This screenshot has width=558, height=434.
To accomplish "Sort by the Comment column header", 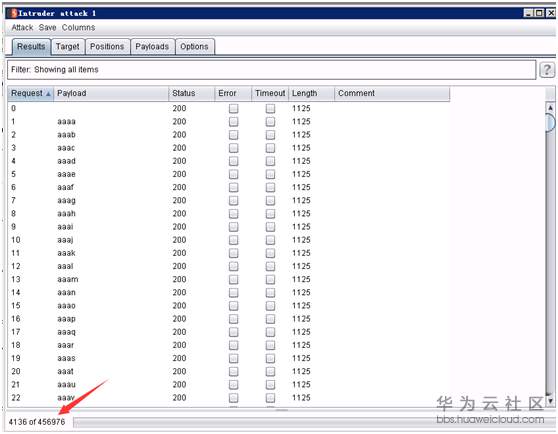I will click(x=392, y=94).
